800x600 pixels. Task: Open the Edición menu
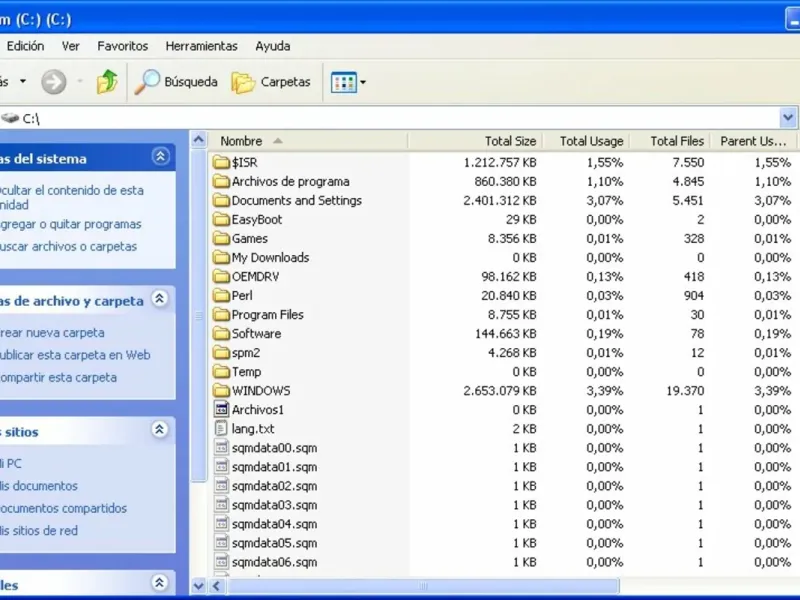coord(26,46)
